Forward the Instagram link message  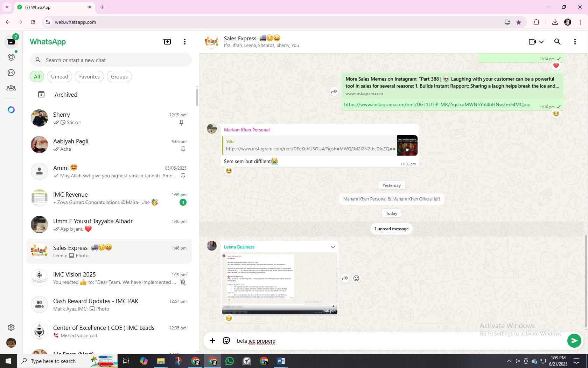click(x=334, y=91)
